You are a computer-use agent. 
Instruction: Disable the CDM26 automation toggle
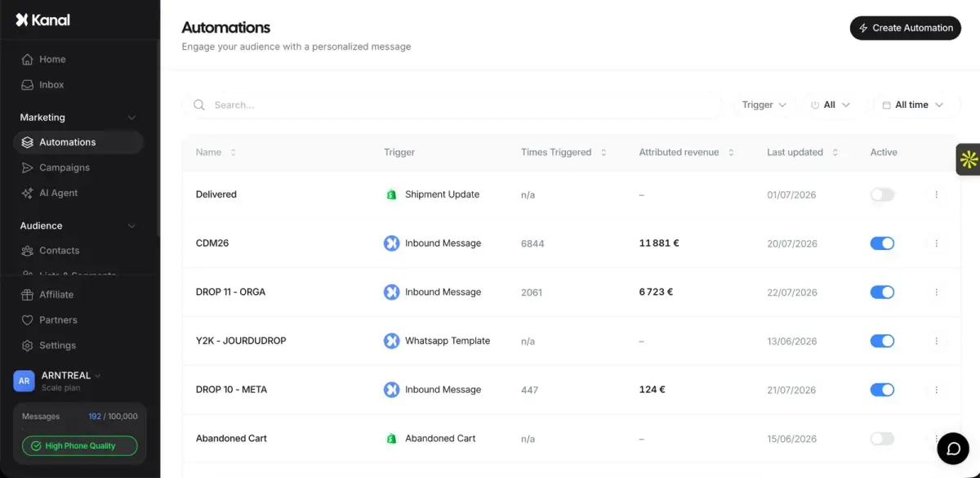[882, 243]
